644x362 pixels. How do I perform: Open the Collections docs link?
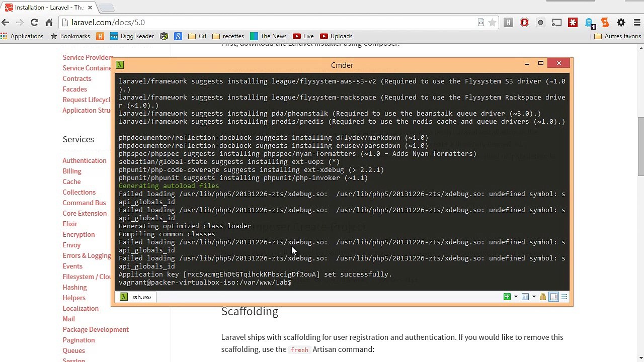tap(79, 193)
